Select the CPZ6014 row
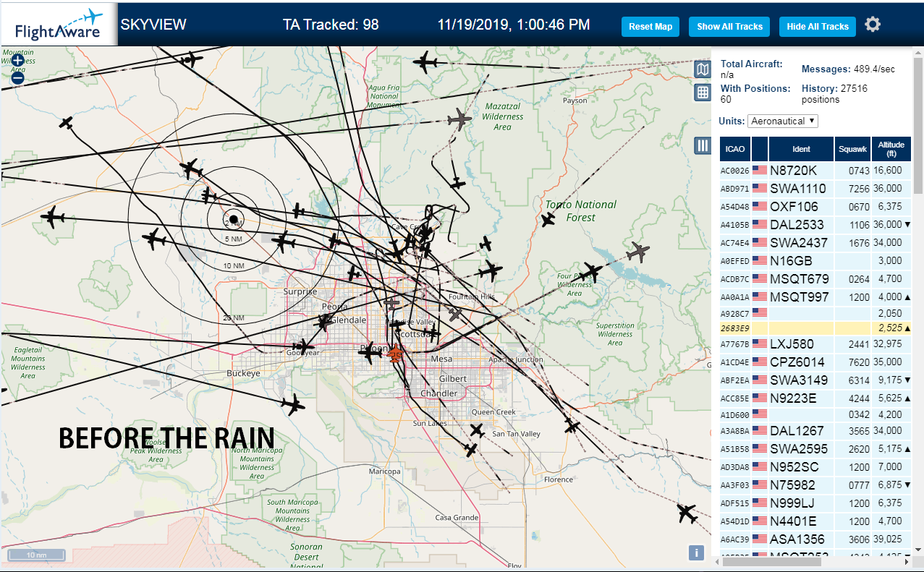924x572 pixels. pos(816,362)
